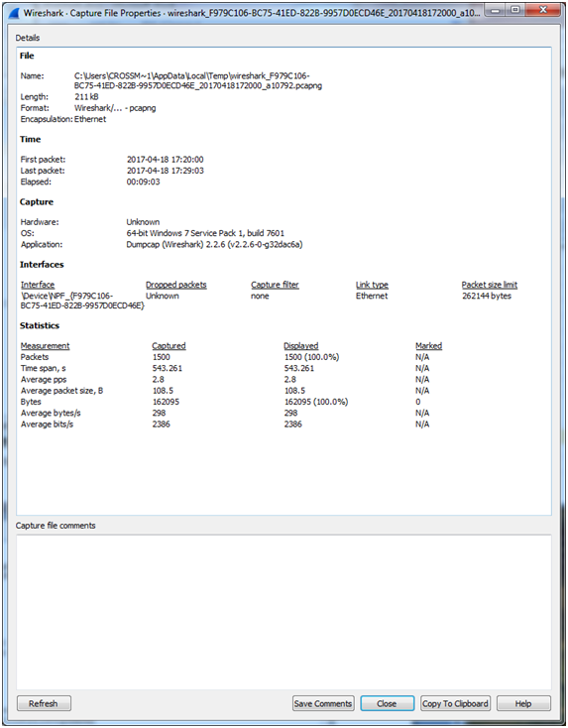Open the Help button
The width and height of the screenshot is (568, 728).
tap(523, 703)
